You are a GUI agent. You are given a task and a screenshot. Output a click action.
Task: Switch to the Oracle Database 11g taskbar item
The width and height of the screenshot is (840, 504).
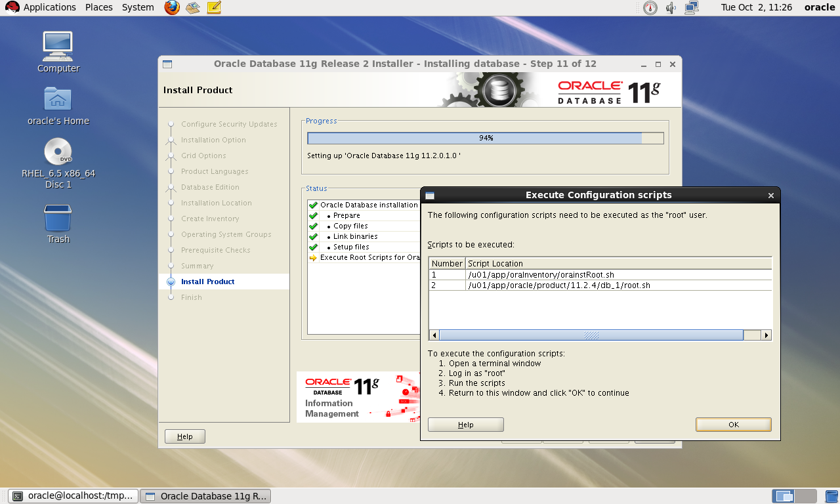(x=206, y=496)
